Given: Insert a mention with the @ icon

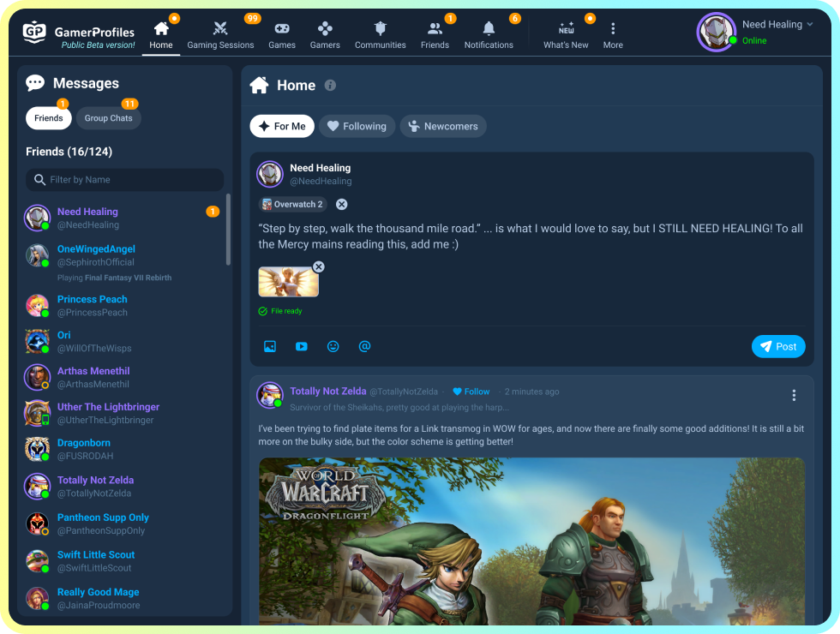Looking at the screenshot, I should (x=364, y=346).
